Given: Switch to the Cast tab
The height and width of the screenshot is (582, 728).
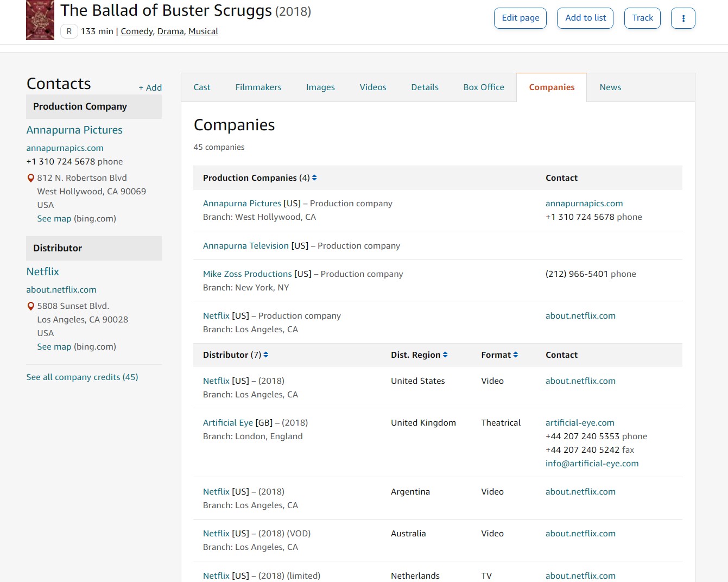Looking at the screenshot, I should (x=202, y=87).
